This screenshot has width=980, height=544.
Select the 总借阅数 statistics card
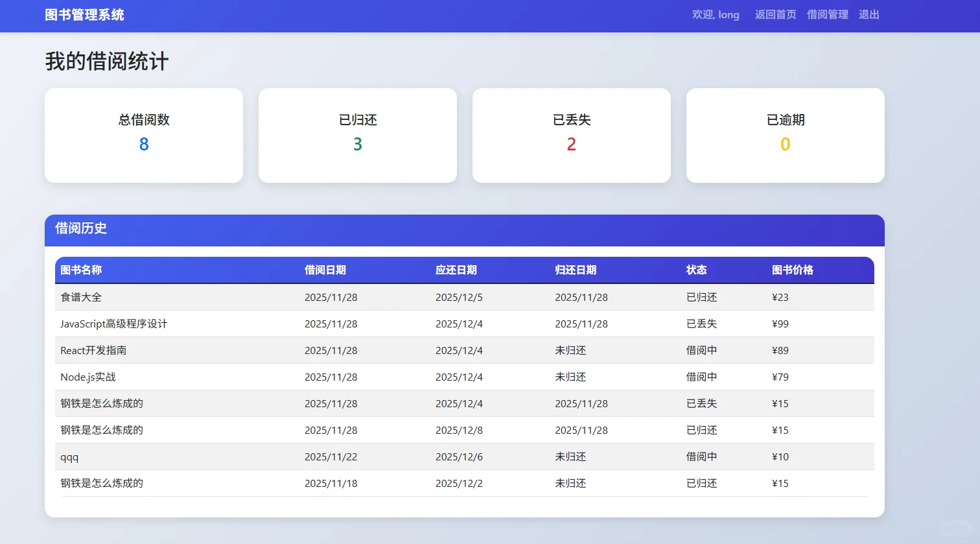[x=143, y=135]
